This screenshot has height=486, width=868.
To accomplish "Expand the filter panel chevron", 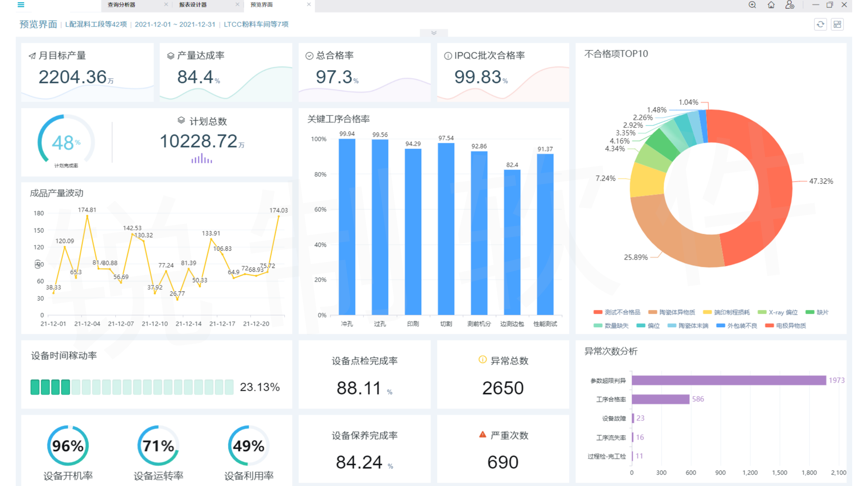I will pyautogui.click(x=434, y=33).
